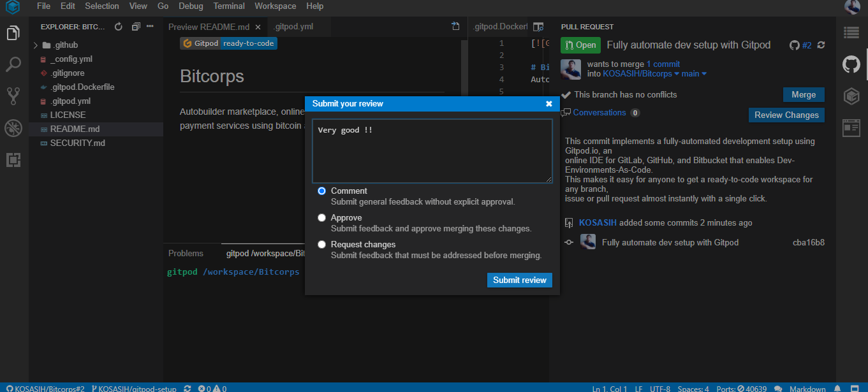
Task: Open the KOSASIH/Bitcorps repository dropdown
Action: [x=641, y=73]
